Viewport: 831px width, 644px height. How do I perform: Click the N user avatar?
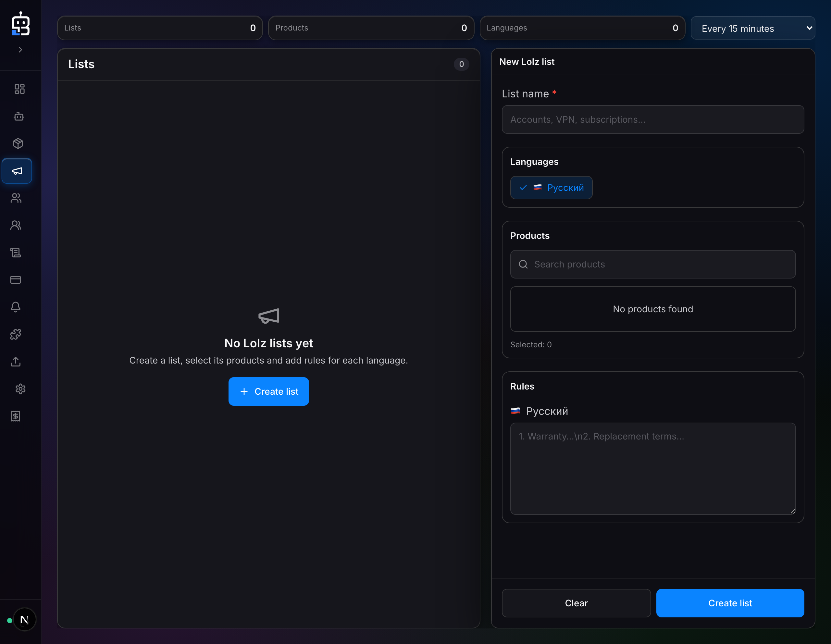[x=24, y=620]
